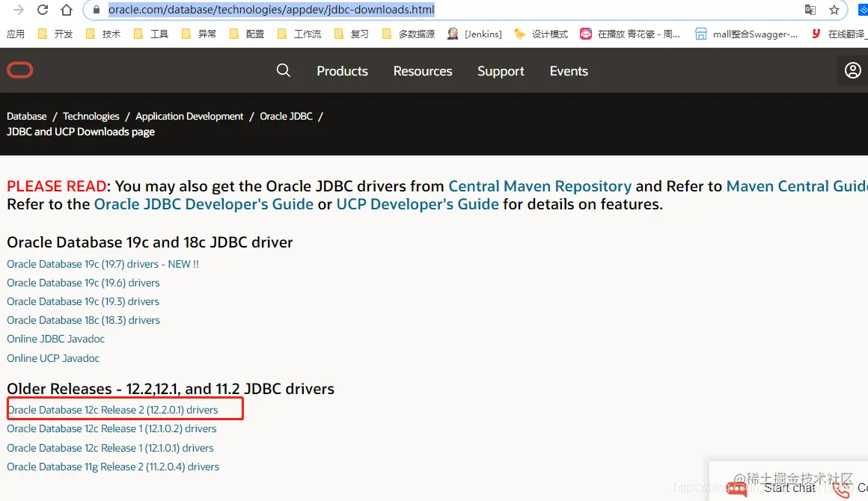Click the browser forward arrow
Screen dimensions: 868x501
tap(19, 10)
